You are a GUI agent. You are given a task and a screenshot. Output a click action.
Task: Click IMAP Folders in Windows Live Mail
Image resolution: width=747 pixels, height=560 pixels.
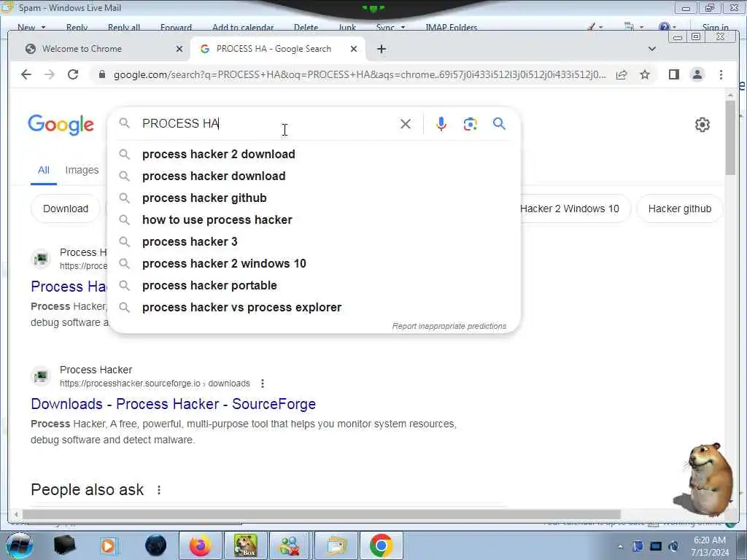click(451, 27)
